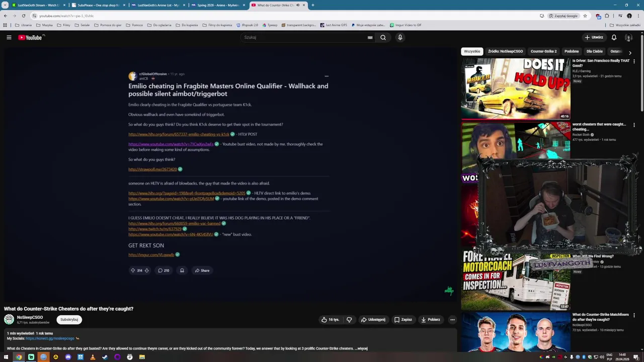Click the Utwórz create button
This screenshot has width=644, height=362.
[x=594, y=37]
